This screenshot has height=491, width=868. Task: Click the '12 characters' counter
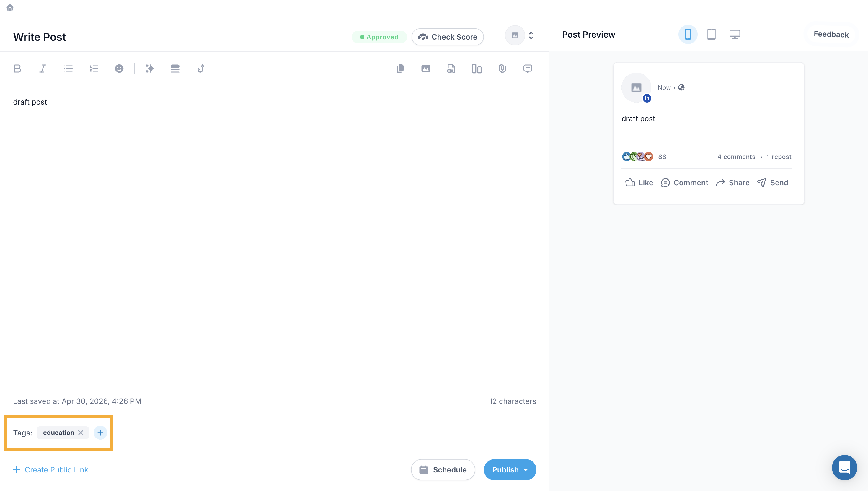pos(513,401)
